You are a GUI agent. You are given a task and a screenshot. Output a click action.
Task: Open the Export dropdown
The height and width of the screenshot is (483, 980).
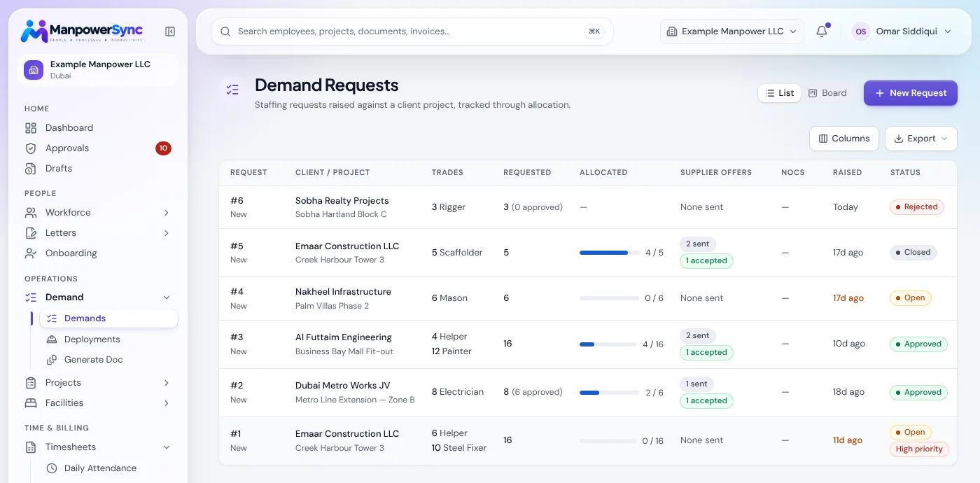(921, 139)
